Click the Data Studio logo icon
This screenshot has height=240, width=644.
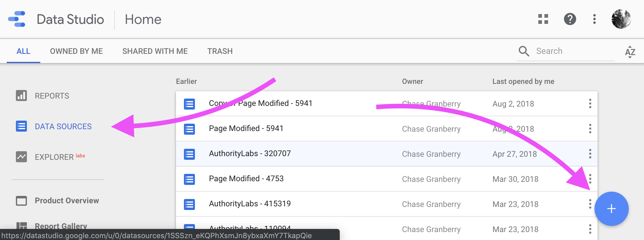(17, 19)
